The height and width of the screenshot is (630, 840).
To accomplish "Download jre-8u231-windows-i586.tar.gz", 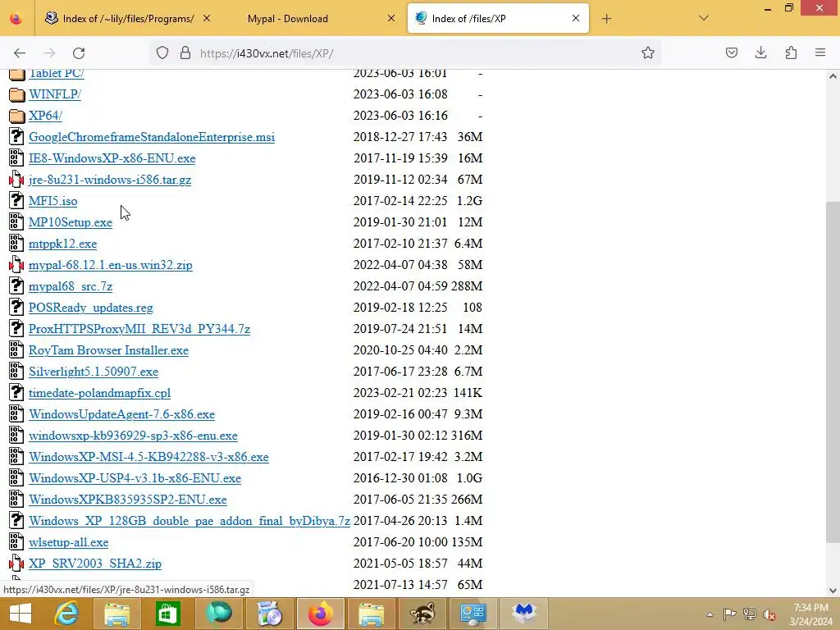I will click(x=110, y=180).
